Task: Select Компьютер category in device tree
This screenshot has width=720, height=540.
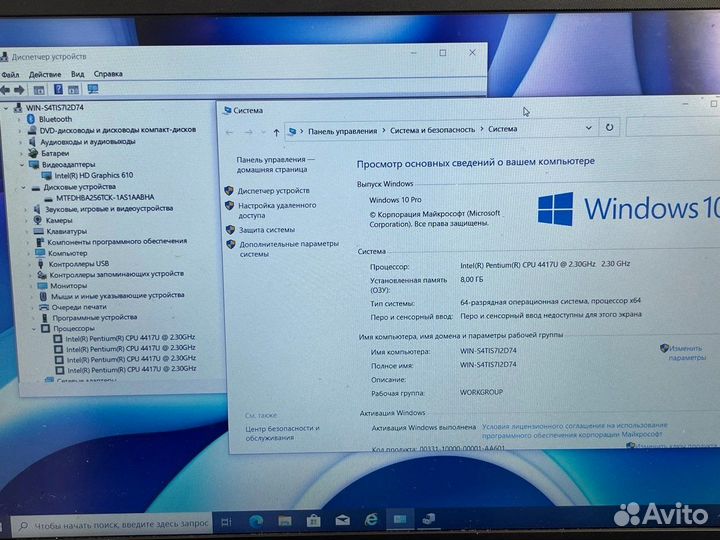Action: [x=67, y=253]
